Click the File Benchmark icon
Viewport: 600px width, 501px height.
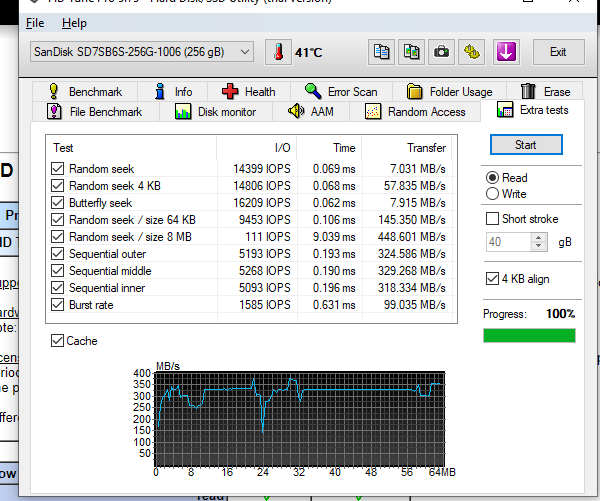[x=54, y=112]
